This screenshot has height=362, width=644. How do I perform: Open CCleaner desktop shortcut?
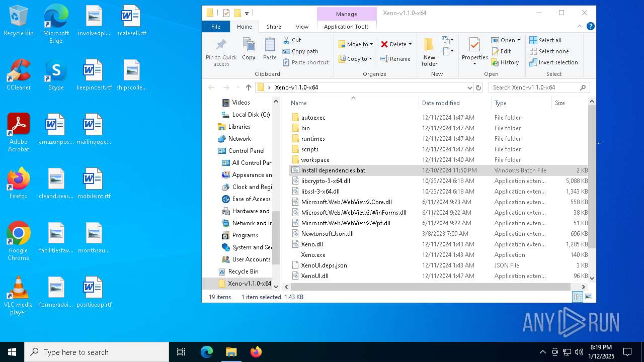(x=19, y=75)
